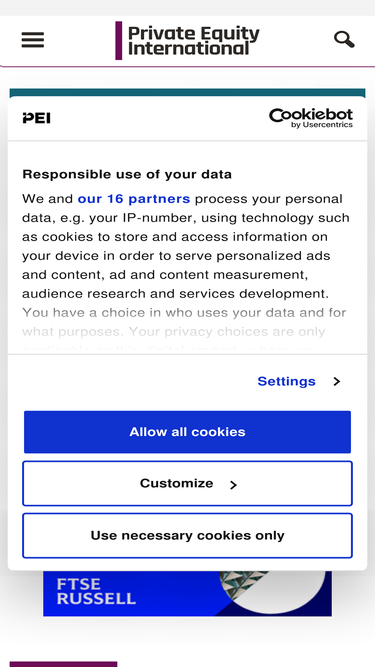The width and height of the screenshot is (375, 667).
Task: Open the Cookiebot by Usercentrics logo
Action: (x=311, y=118)
